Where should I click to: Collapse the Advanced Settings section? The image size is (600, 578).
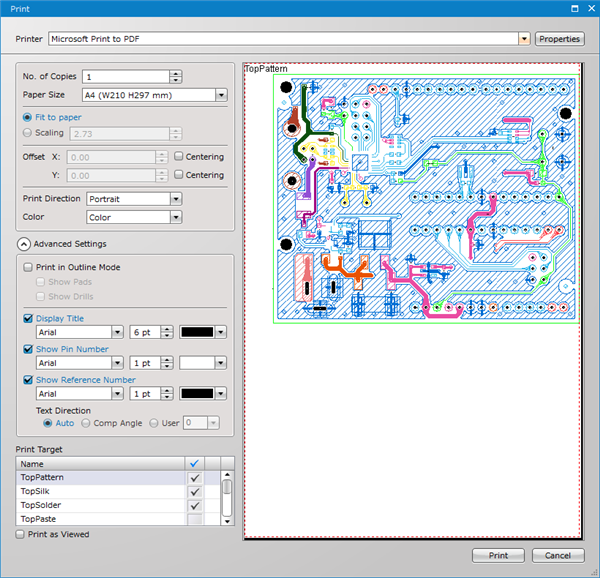(24, 243)
